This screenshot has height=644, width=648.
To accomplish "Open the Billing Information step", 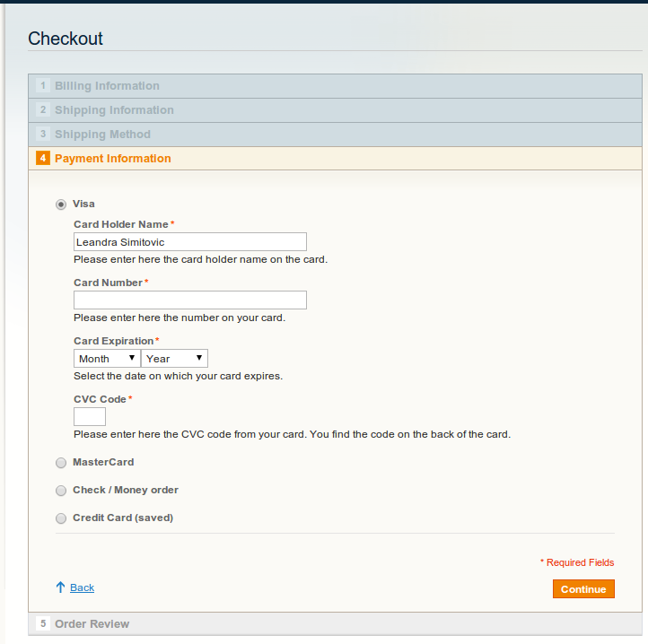I will coord(335,86).
